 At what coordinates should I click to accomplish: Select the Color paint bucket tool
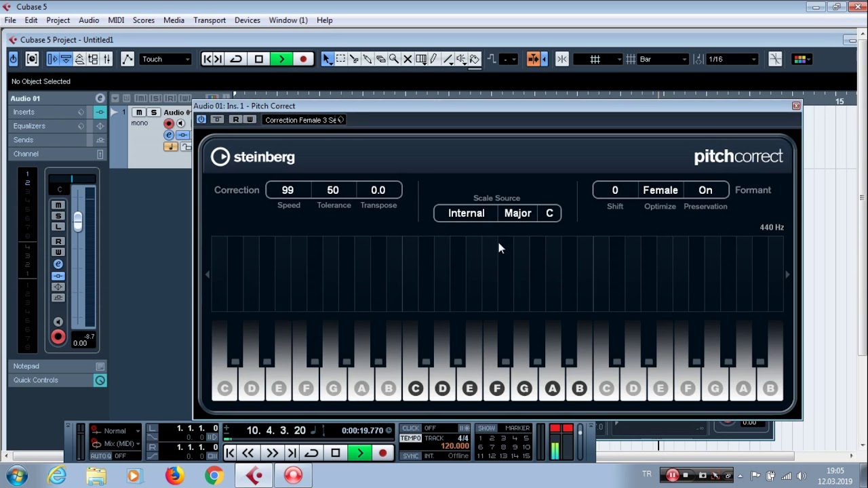pos(475,59)
